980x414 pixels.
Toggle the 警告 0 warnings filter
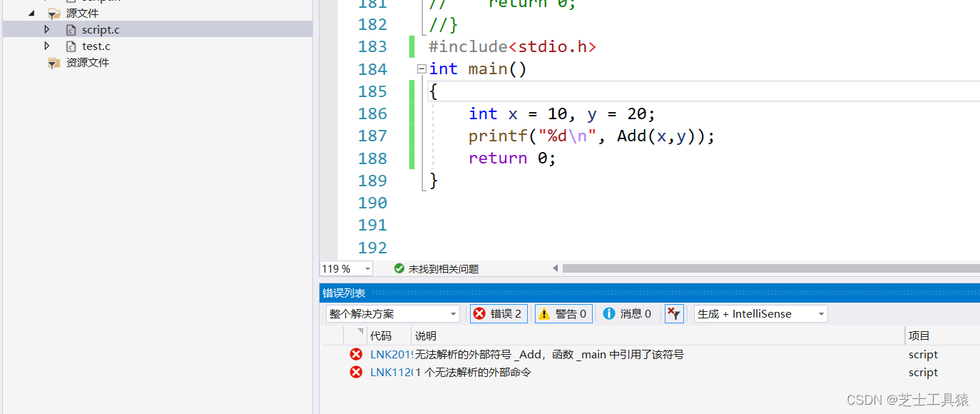click(563, 313)
